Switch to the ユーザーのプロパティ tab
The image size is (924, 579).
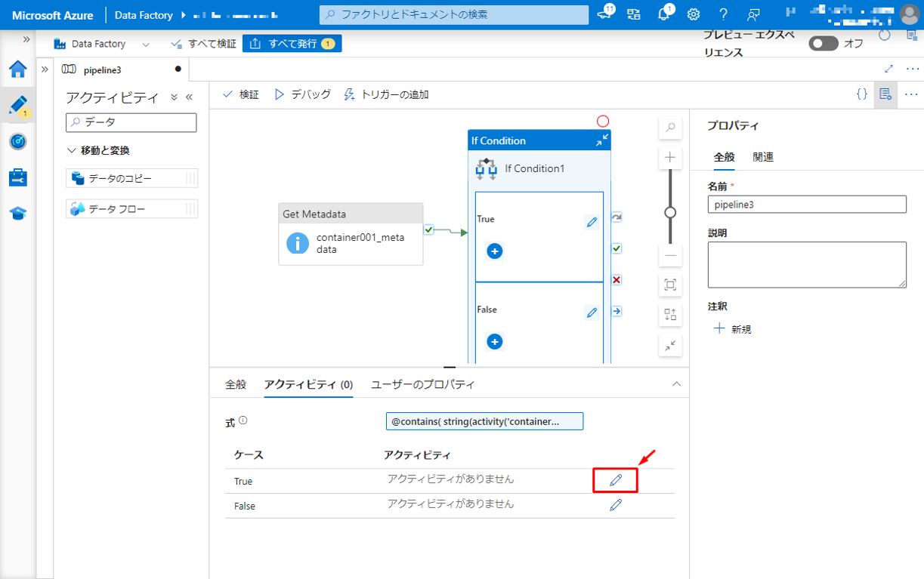click(x=422, y=384)
